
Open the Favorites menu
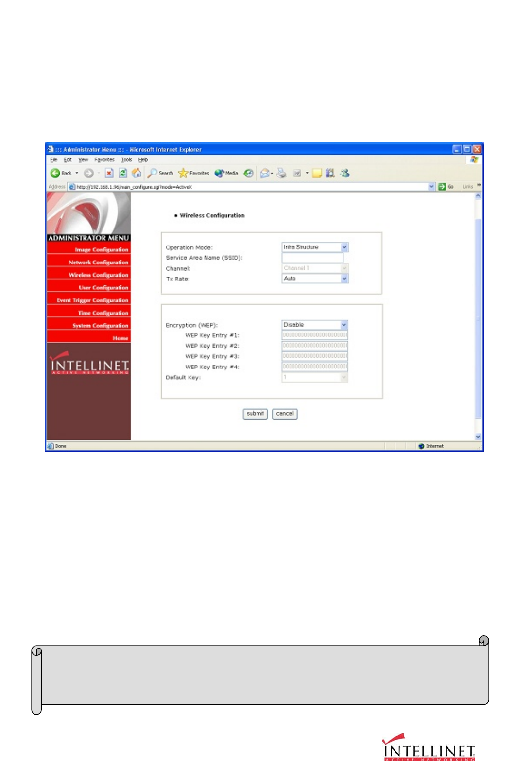click(x=104, y=160)
